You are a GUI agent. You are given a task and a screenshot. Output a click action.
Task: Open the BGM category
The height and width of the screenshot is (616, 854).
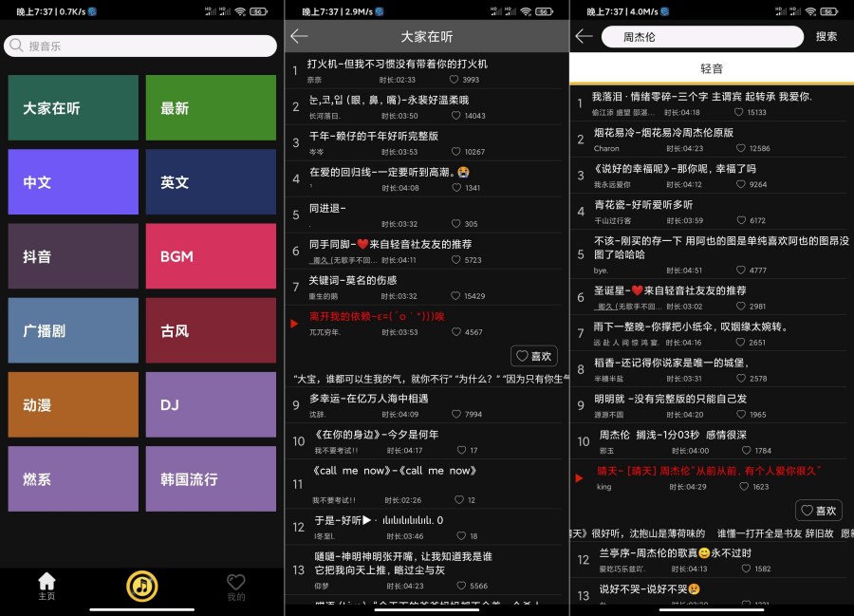click(x=209, y=257)
